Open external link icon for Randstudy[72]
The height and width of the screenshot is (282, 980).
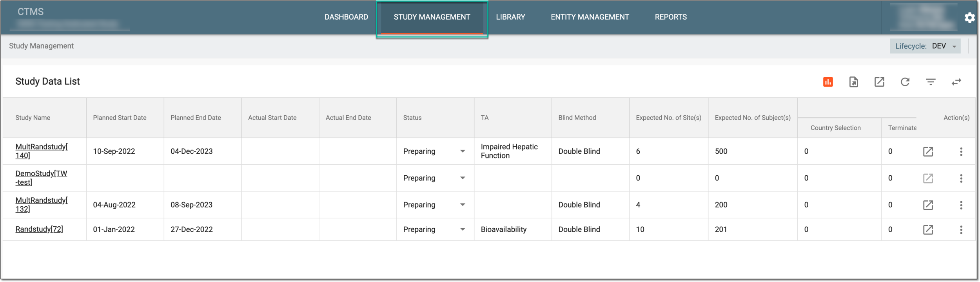928,230
